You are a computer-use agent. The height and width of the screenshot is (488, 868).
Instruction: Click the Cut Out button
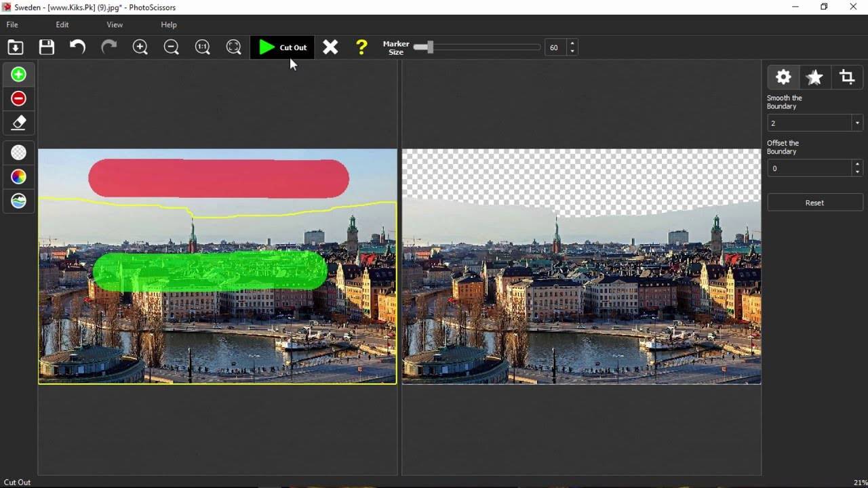point(283,47)
